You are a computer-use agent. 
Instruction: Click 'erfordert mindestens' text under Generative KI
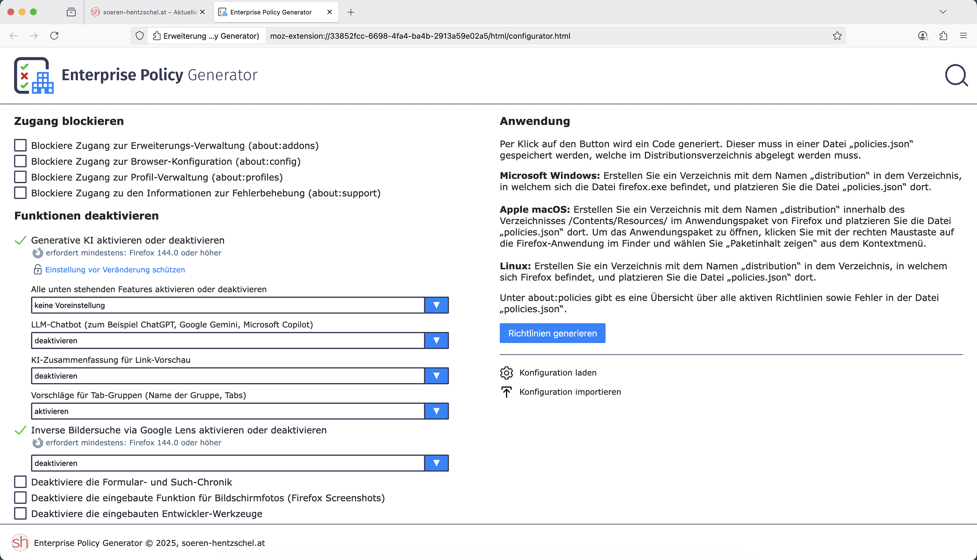click(x=133, y=253)
